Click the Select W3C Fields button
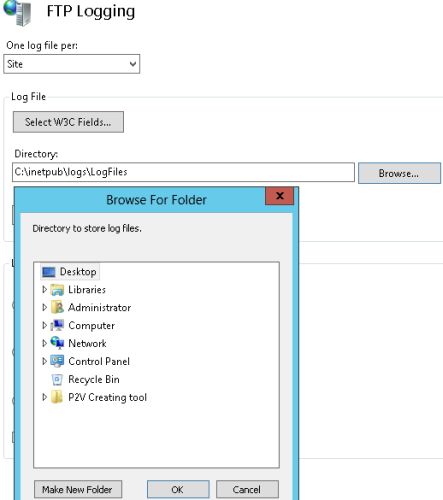 tap(68, 122)
